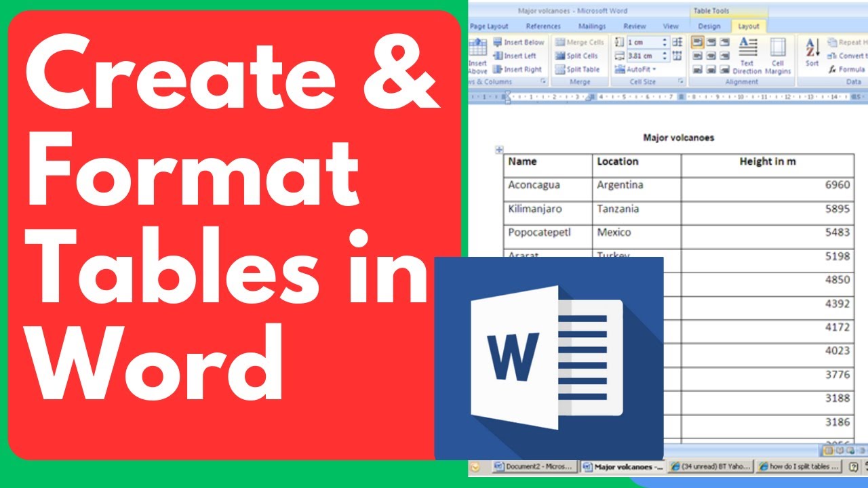Click the Kilimanjaro cell

[548, 213]
